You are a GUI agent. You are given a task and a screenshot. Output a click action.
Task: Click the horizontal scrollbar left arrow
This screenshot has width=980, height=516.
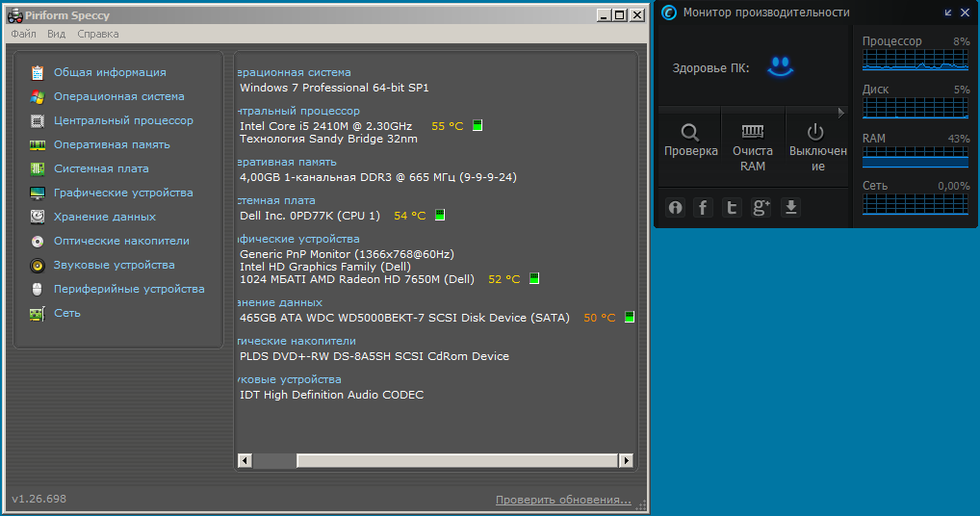coord(245,460)
